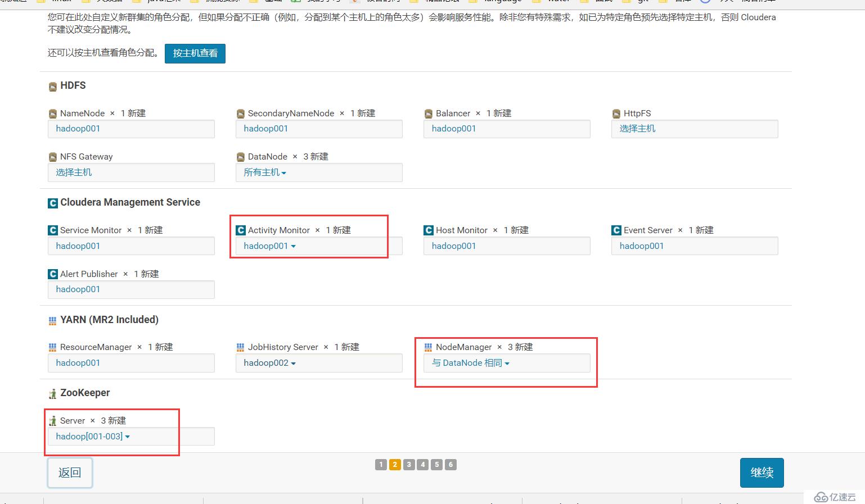
Task: Click the 'NodeManager × 3 新建' label
Action: coord(484,347)
